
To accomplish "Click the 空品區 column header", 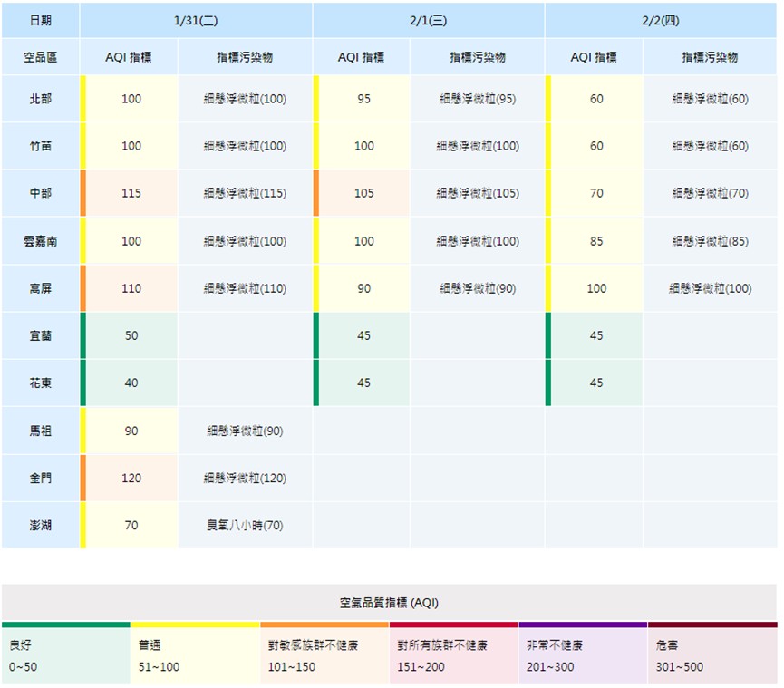I will coord(40,57).
